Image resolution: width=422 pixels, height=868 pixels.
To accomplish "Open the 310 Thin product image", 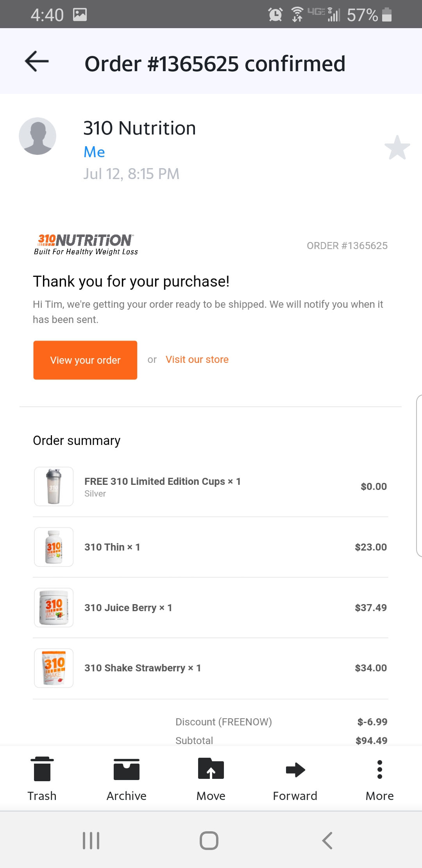I will (54, 547).
